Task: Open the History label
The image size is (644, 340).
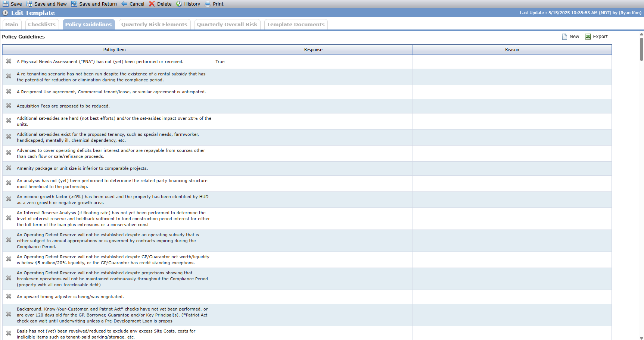Action: [x=192, y=4]
